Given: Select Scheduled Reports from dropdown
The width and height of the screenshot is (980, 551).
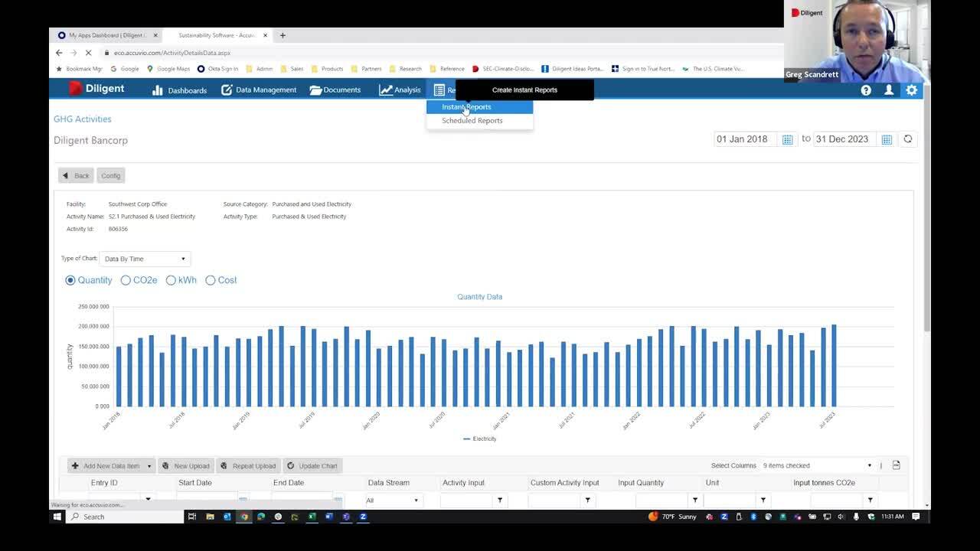Looking at the screenshot, I should coord(479,120).
